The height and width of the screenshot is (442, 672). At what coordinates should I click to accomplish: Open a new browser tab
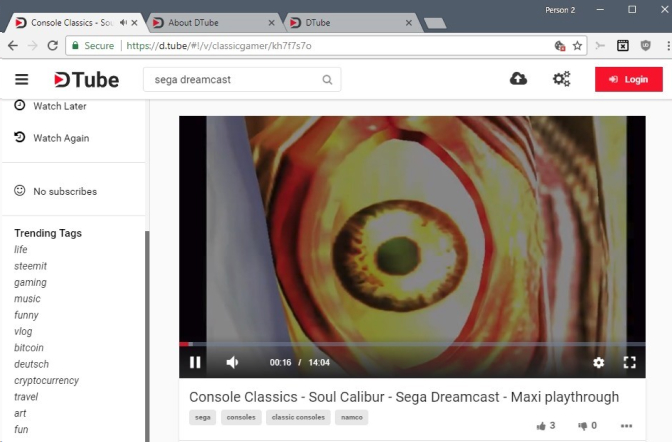pyautogui.click(x=435, y=23)
